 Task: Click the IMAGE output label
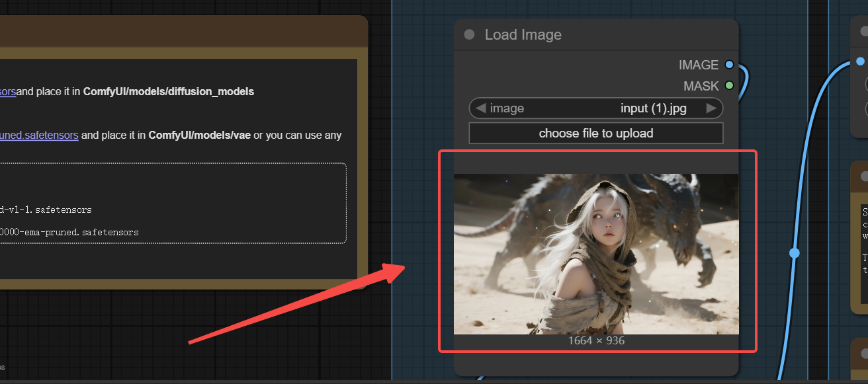click(699, 65)
